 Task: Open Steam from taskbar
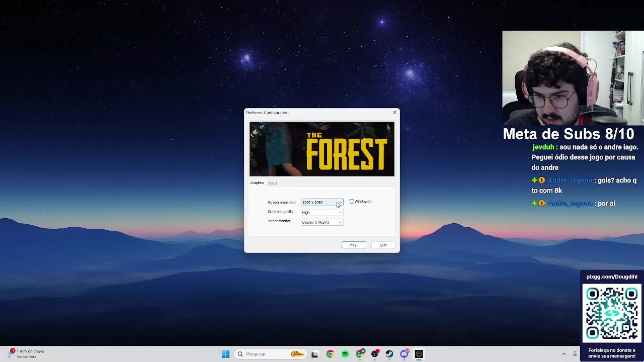(x=389, y=354)
